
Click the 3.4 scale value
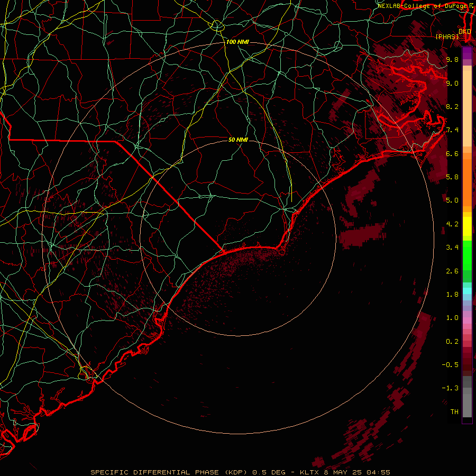click(452, 248)
